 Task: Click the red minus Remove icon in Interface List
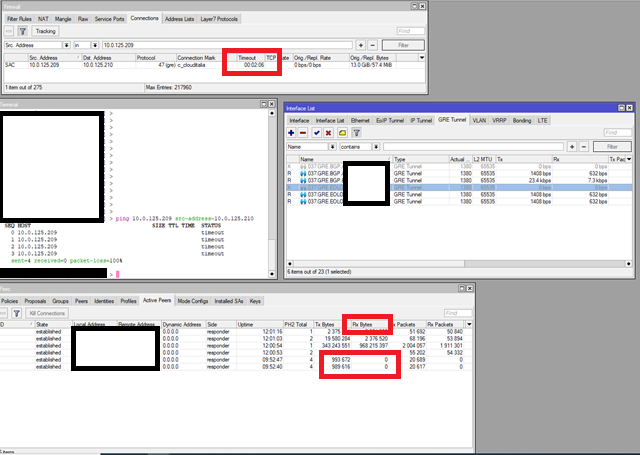point(303,133)
